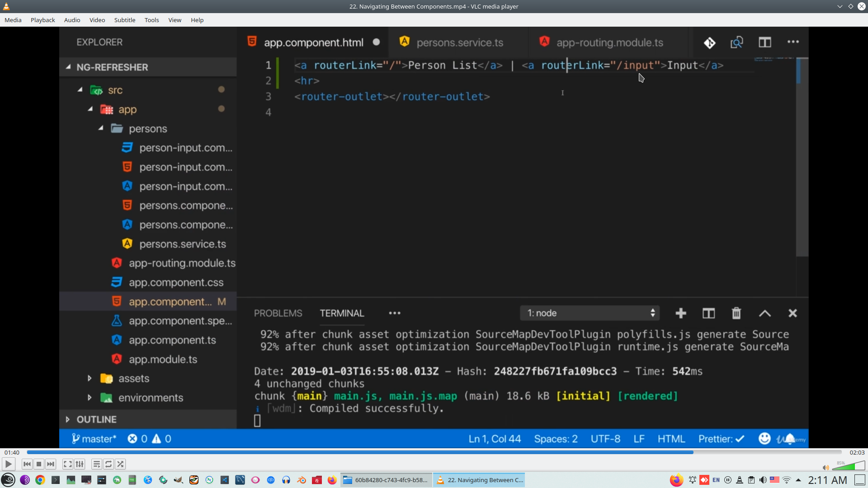This screenshot has width=868, height=488.
Task: Open the Tools menu
Action: [x=151, y=20]
